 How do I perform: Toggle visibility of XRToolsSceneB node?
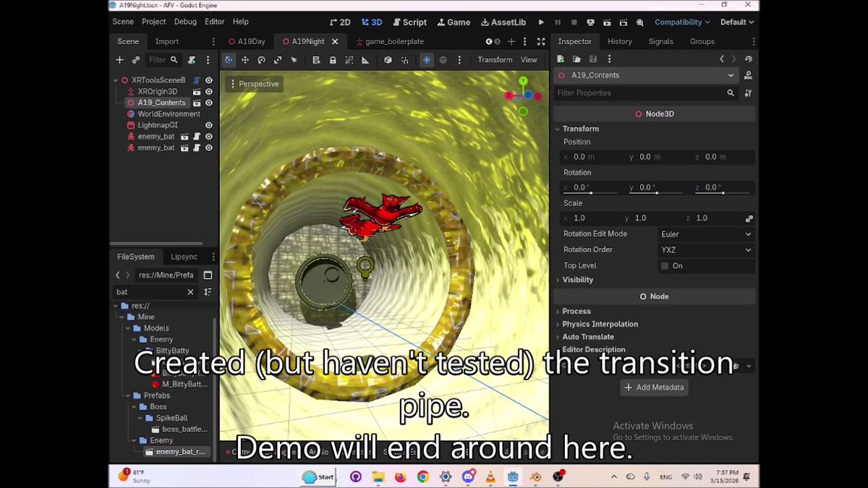click(x=208, y=80)
